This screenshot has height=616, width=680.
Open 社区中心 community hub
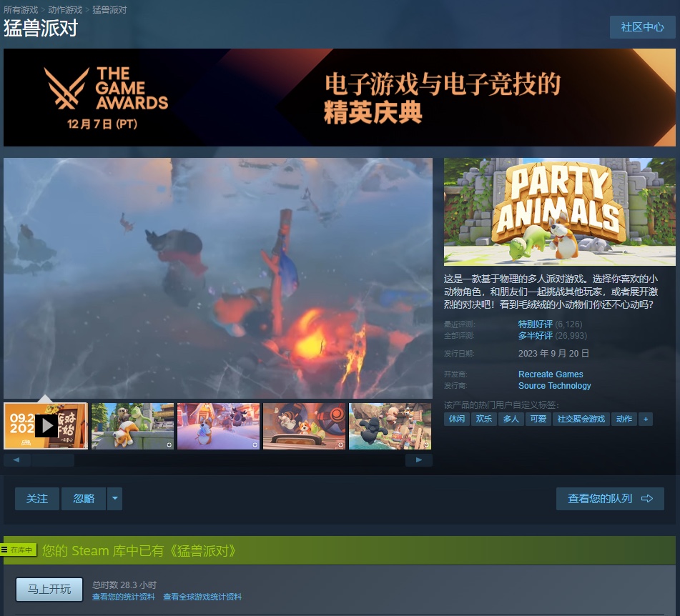click(x=642, y=27)
